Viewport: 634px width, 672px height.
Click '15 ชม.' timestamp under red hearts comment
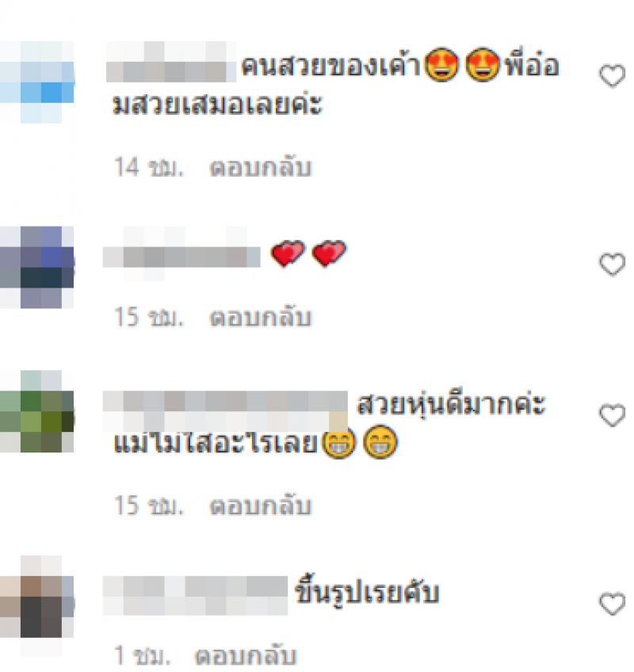click(148, 317)
